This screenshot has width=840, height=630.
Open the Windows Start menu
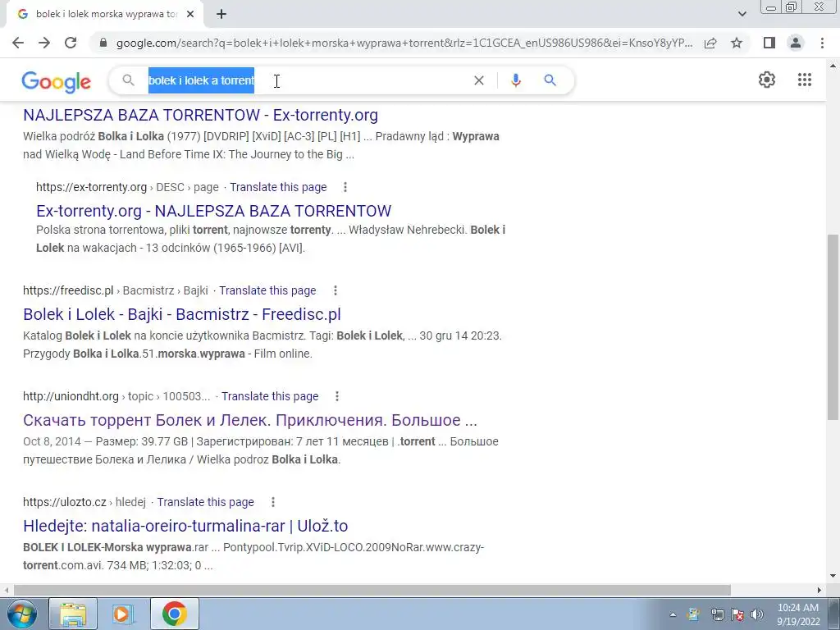pyautogui.click(x=21, y=614)
